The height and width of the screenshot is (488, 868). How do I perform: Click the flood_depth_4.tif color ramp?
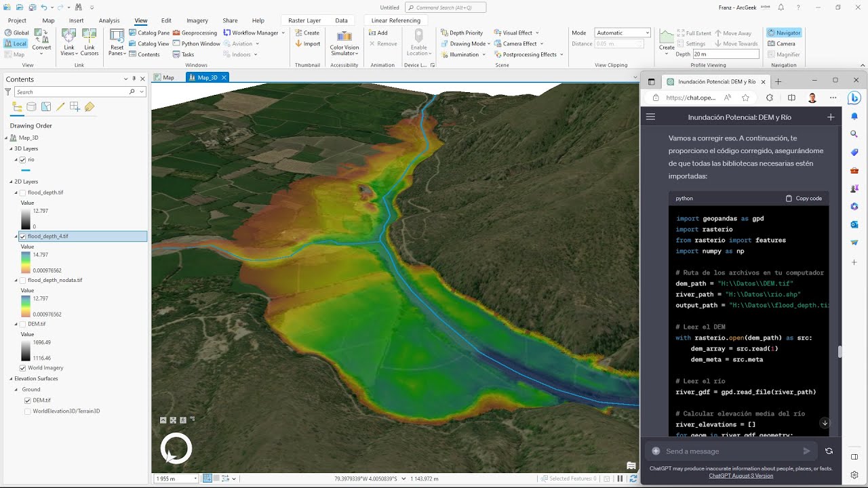[26, 262]
